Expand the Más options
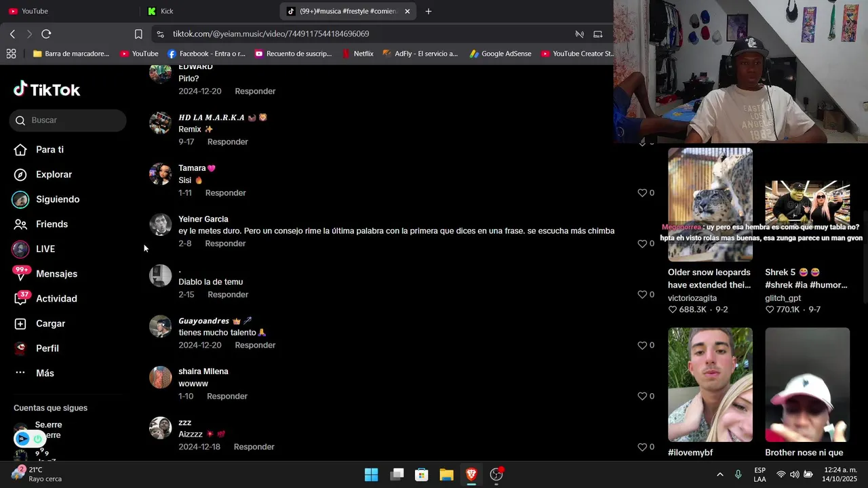Screen dimensions: 868x488 (34, 373)
